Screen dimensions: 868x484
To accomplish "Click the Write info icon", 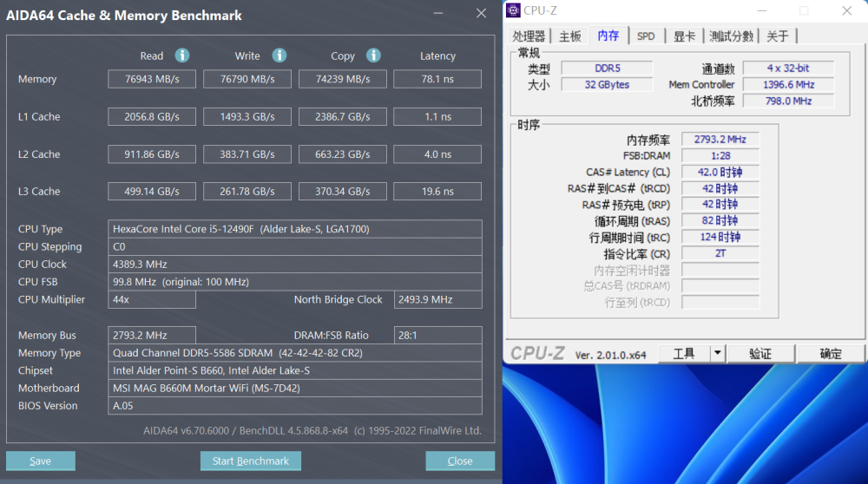I will [279, 56].
